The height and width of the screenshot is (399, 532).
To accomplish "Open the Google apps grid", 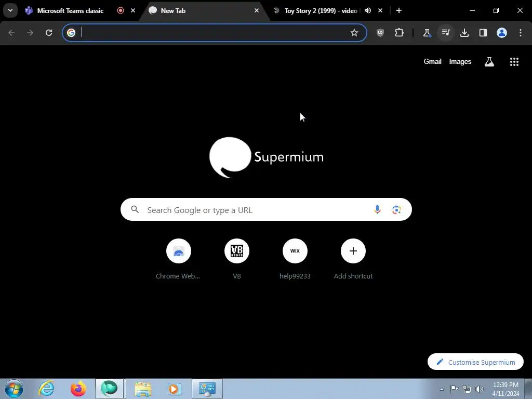I will pyautogui.click(x=514, y=61).
